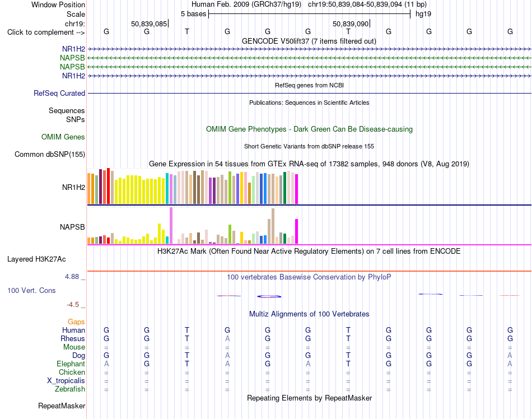Click the tallest pink bar in NAPSB chart

(171, 226)
